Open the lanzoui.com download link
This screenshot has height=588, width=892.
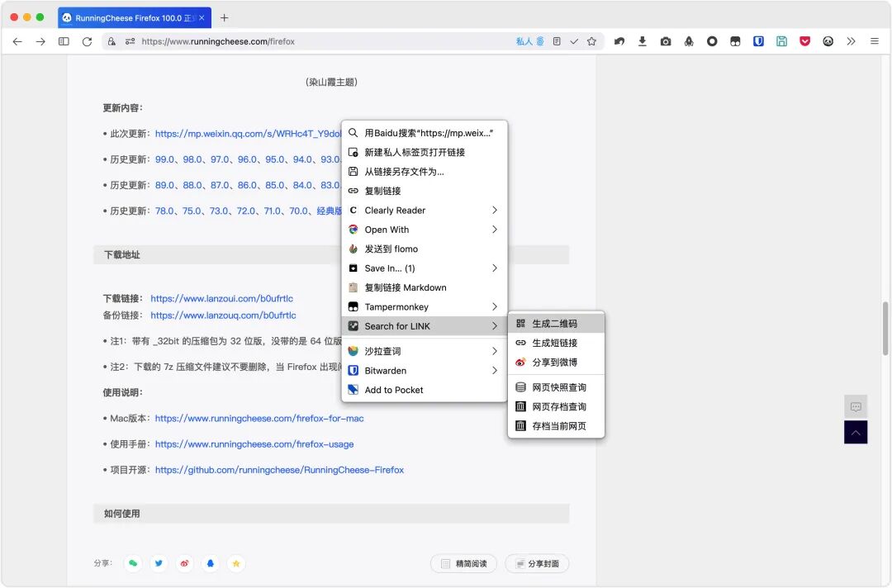coord(222,299)
